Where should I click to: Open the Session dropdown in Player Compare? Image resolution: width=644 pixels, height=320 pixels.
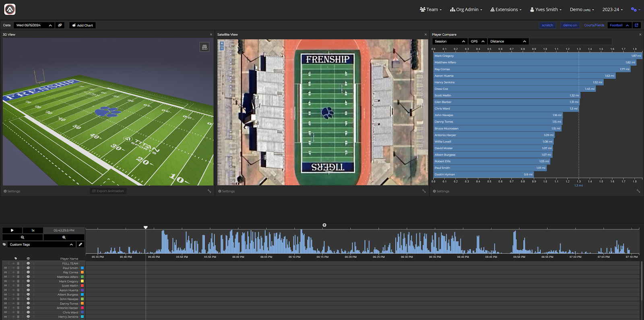coord(450,42)
